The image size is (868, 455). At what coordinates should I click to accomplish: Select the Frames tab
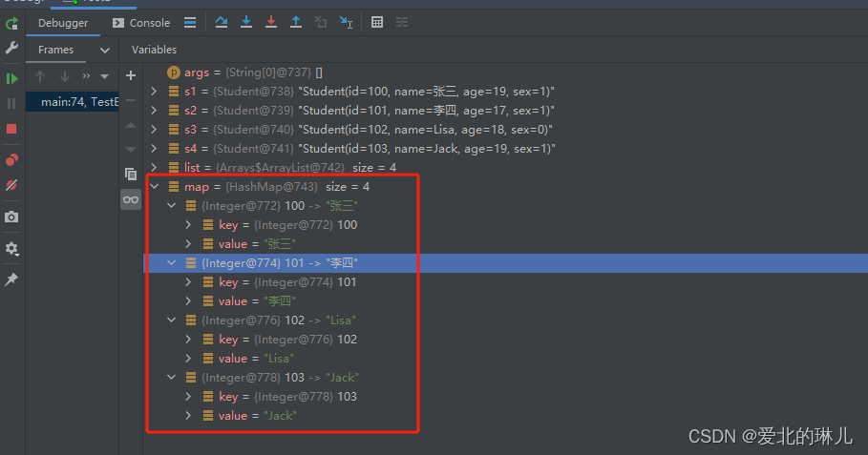[x=56, y=50]
